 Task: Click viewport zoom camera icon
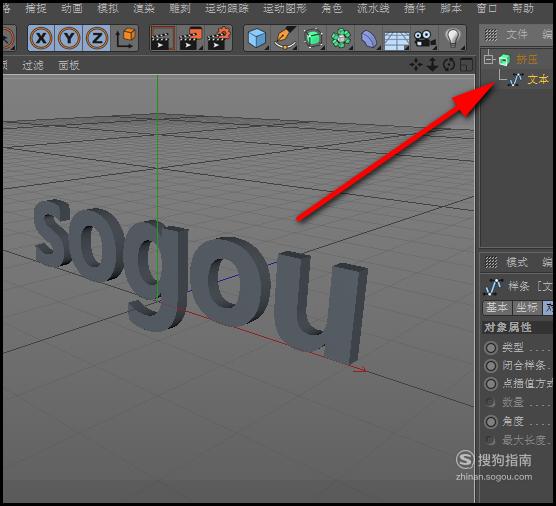tap(432, 65)
